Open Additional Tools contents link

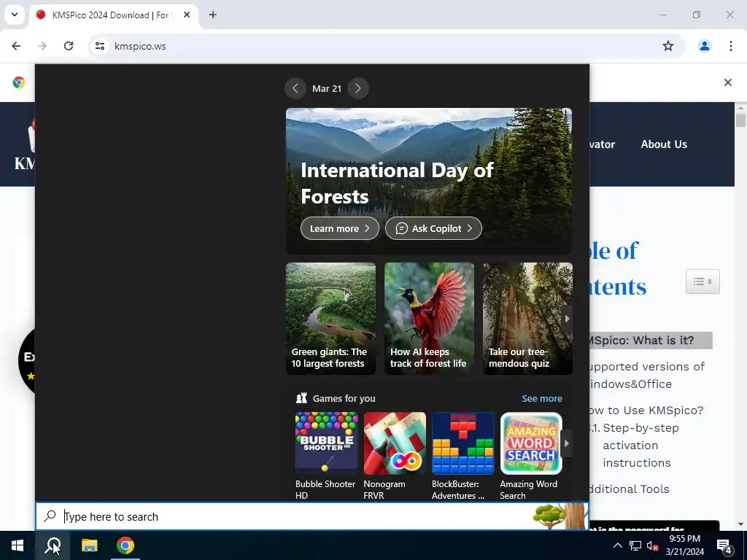tap(630, 489)
